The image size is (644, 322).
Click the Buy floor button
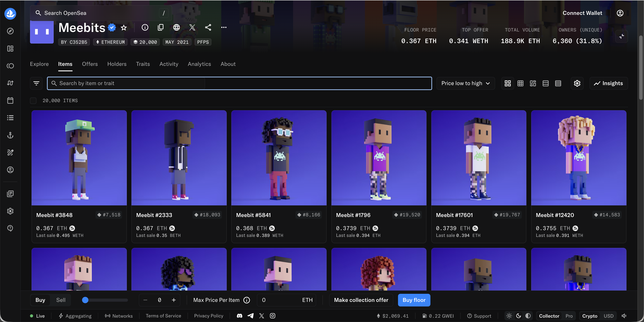tap(414, 300)
